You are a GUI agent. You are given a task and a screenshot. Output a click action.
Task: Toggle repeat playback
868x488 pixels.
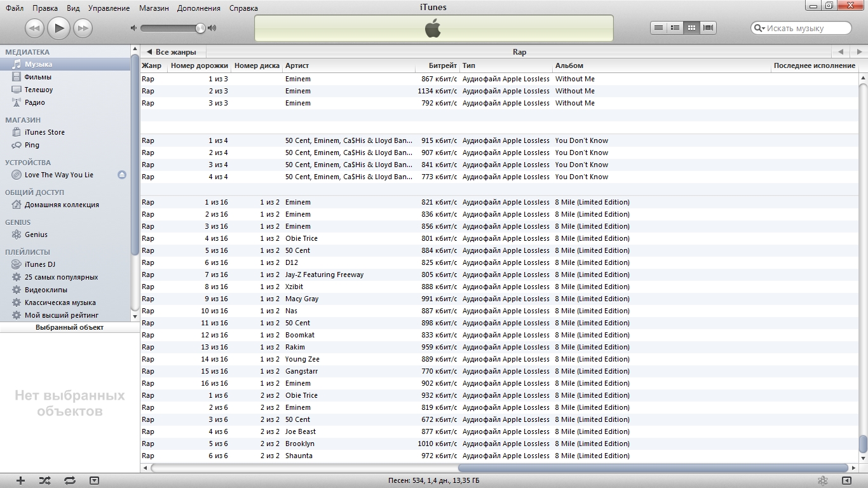pos(70,481)
